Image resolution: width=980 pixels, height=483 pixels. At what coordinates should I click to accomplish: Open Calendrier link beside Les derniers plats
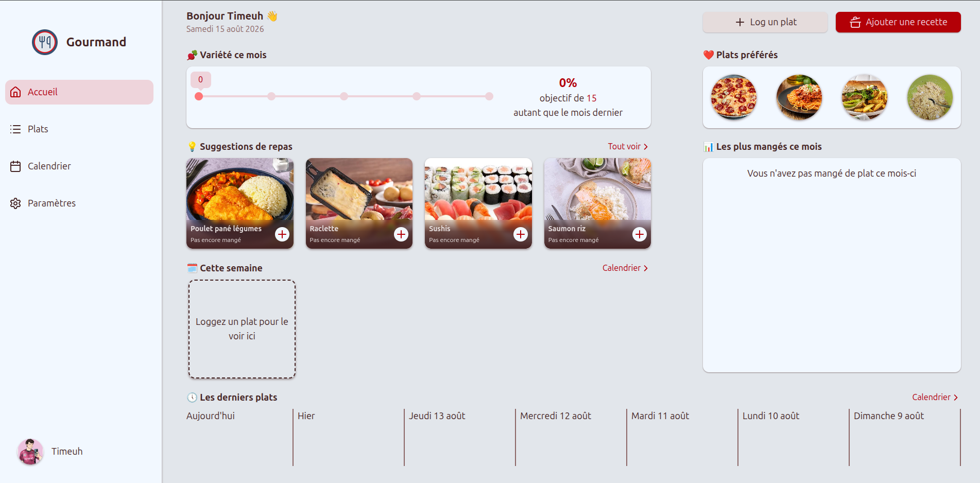pyautogui.click(x=935, y=398)
